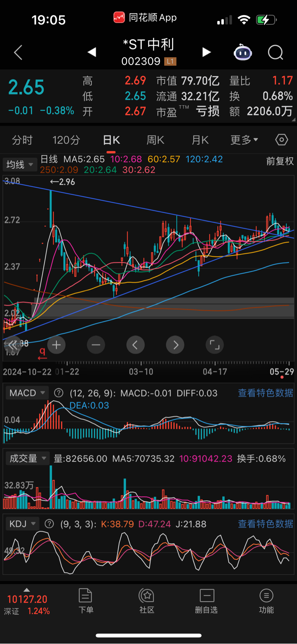Tap the MA5:2.65 label
This screenshot has width=297, height=644.
(x=84, y=159)
